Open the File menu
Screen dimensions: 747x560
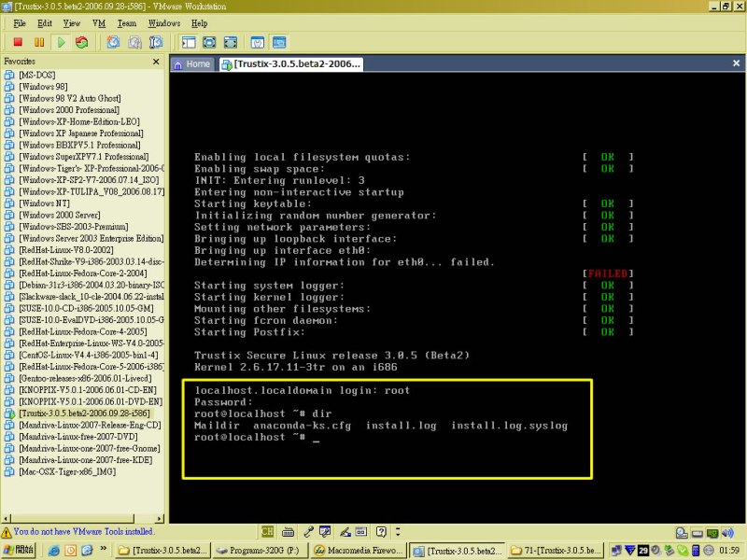click(20, 23)
